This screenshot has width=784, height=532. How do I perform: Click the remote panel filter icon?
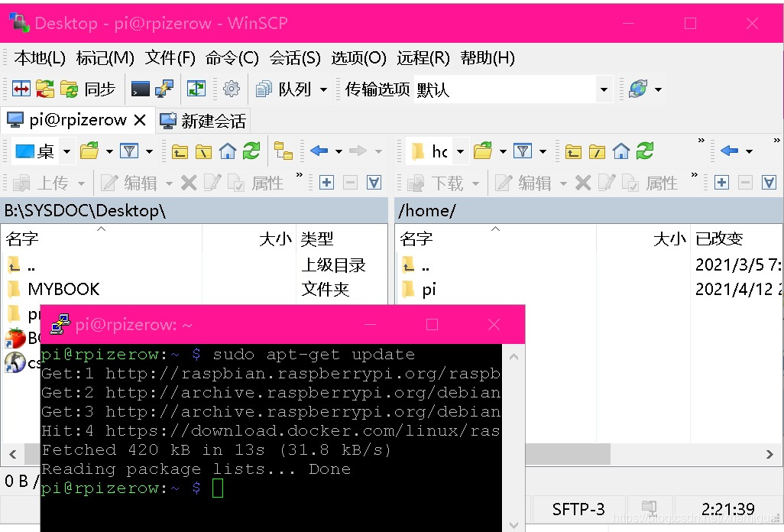coord(523,151)
